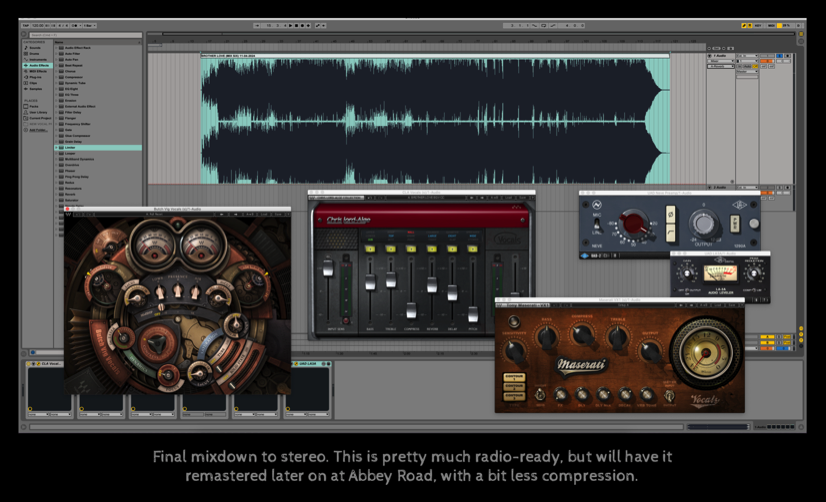The width and height of the screenshot is (826, 502).
Task: Open User Library under Places
Action: pos(38,112)
